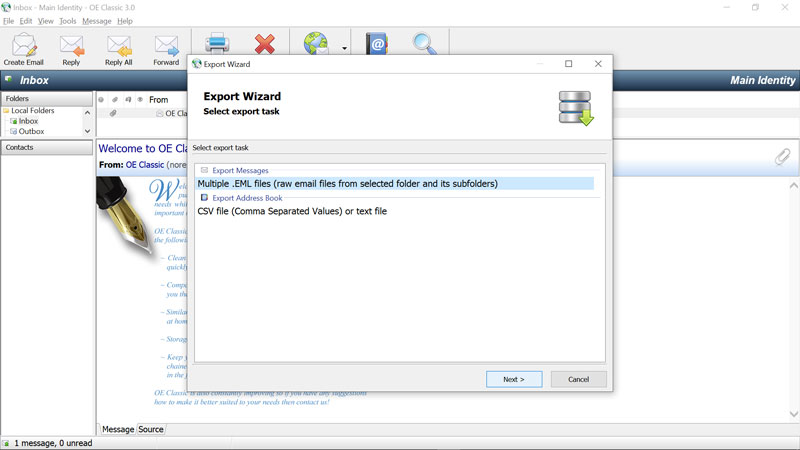
Task: Open the Edit menu
Action: point(26,21)
